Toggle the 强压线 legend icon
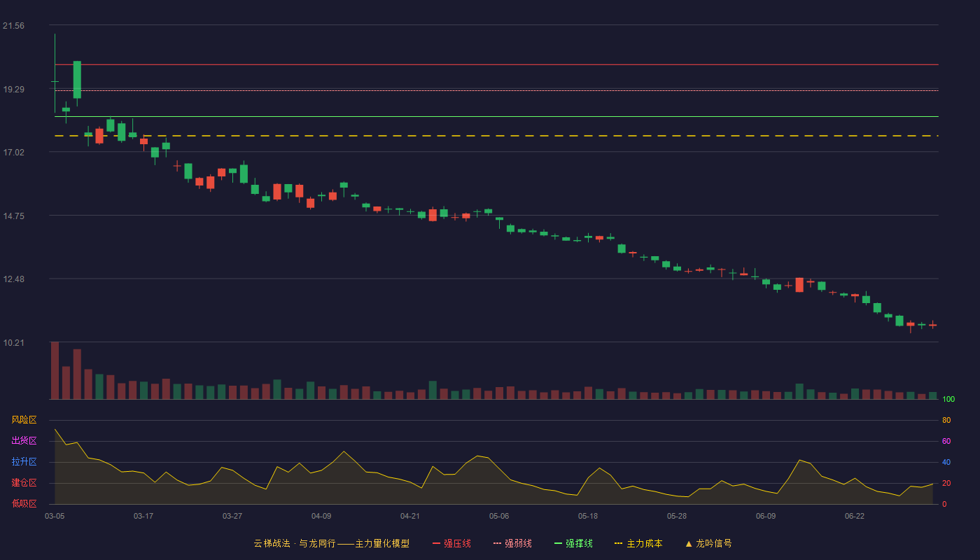The image size is (980, 560). pos(436,543)
